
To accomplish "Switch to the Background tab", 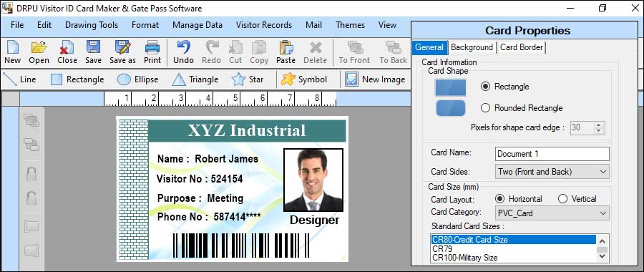I will (472, 47).
